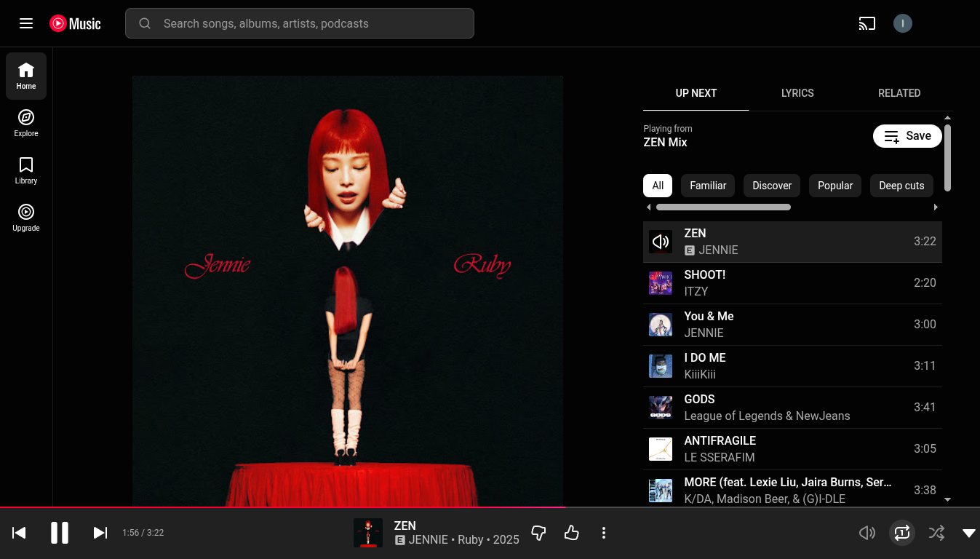Viewport: 980px width, 559px height.
Task: Click the search songs input field
Action: (300, 23)
